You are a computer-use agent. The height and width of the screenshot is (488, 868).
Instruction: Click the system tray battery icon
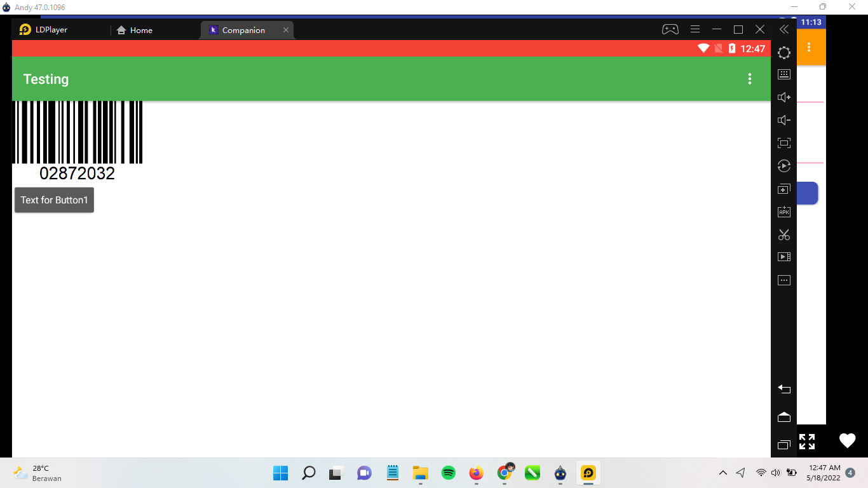pyautogui.click(x=791, y=473)
